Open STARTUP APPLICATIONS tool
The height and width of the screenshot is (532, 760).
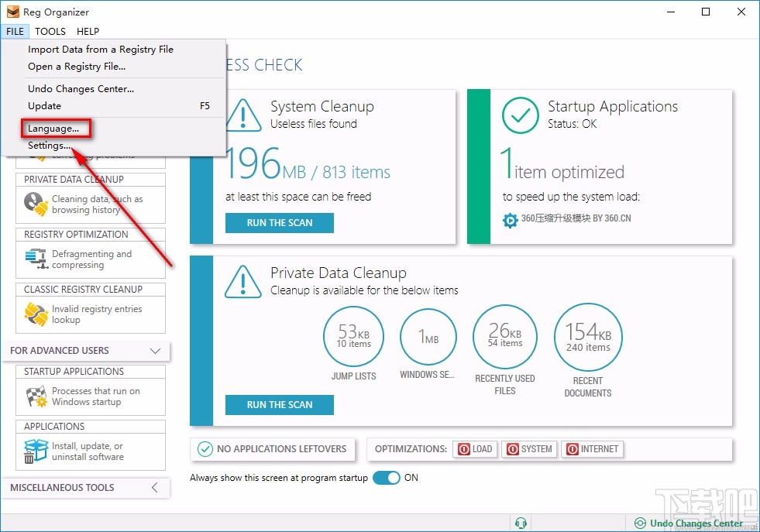pyautogui.click(x=91, y=390)
